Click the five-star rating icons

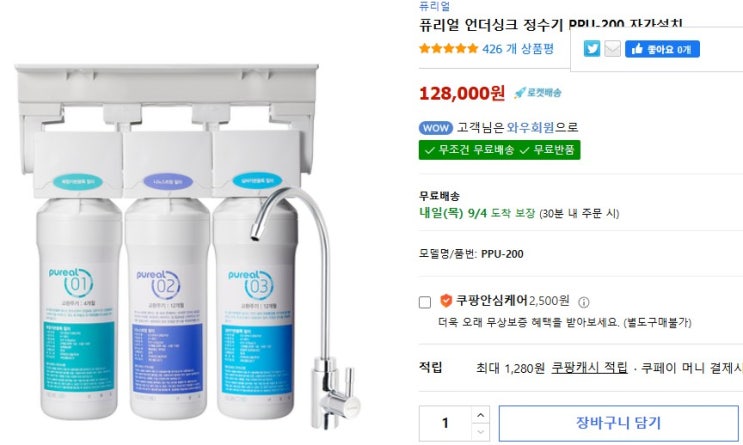tap(448, 48)
